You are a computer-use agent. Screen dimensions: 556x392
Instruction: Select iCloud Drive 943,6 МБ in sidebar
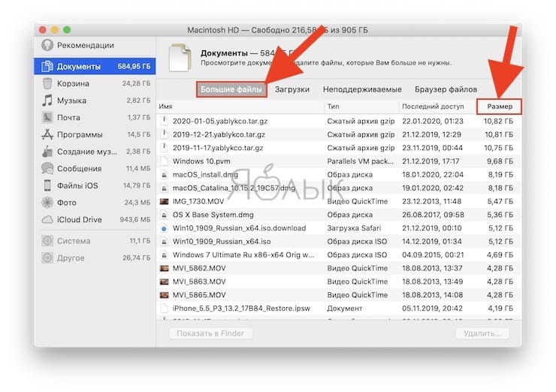(x=95, y=219)
